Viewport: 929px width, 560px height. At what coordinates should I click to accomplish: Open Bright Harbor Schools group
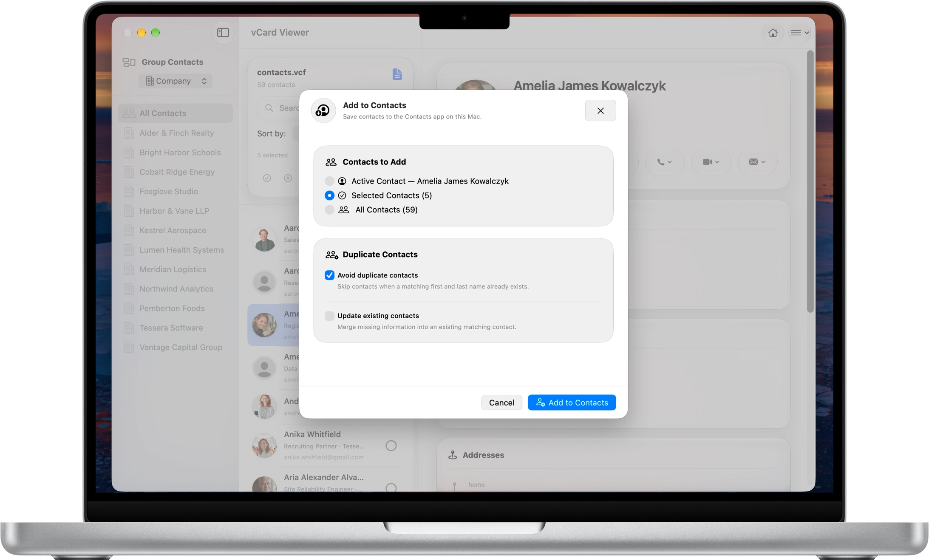click(175, 153)
